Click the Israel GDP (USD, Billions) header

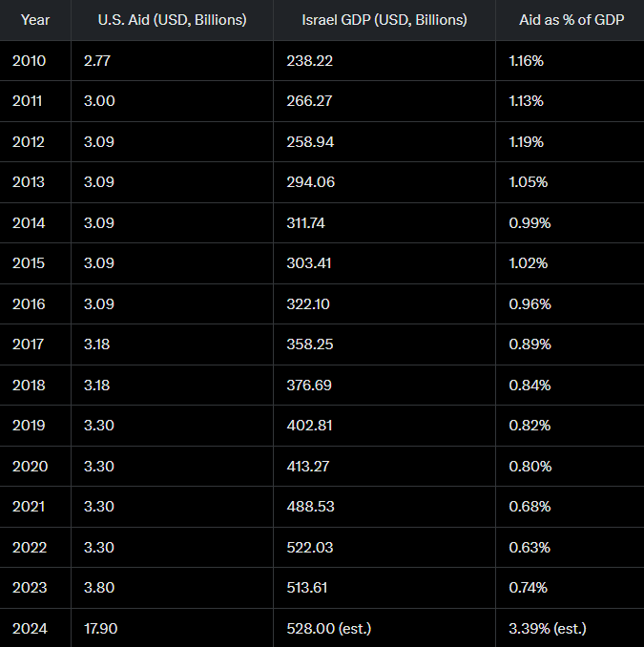point(384,20)
